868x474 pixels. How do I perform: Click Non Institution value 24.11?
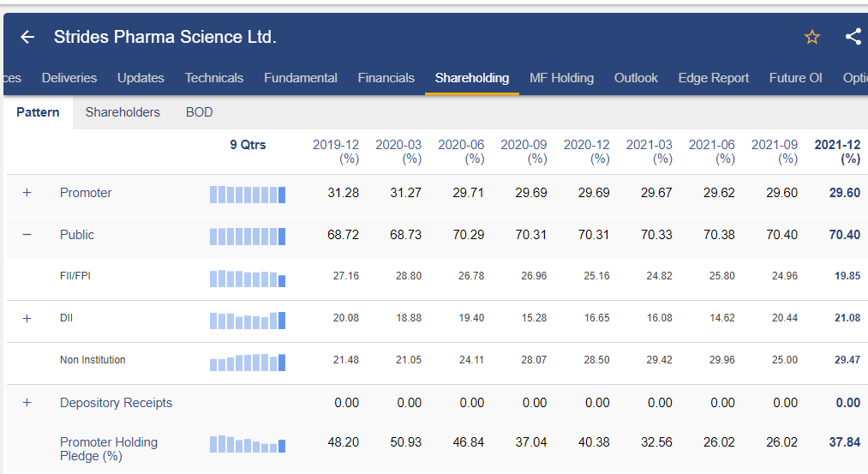[471, 360]
